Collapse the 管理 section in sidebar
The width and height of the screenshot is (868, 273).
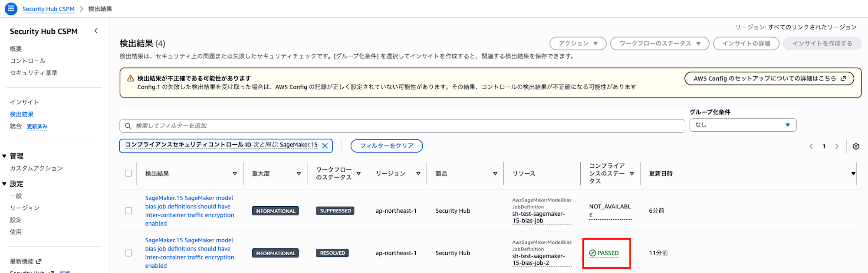[4, 156]
